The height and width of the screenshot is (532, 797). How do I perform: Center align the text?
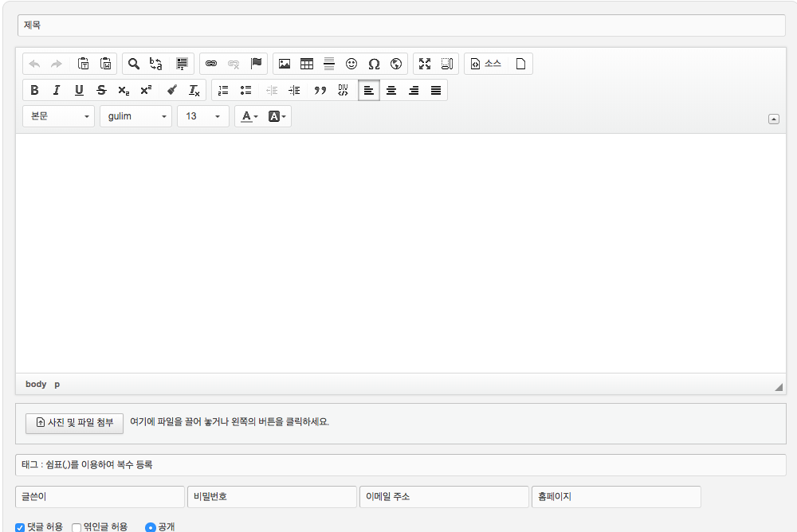click(391, 90)
